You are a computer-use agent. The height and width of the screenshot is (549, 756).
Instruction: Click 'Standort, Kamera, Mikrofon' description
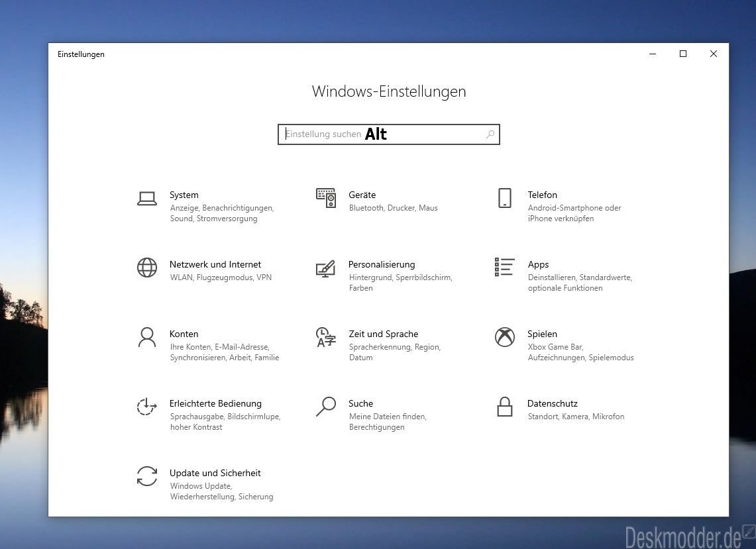576,417
